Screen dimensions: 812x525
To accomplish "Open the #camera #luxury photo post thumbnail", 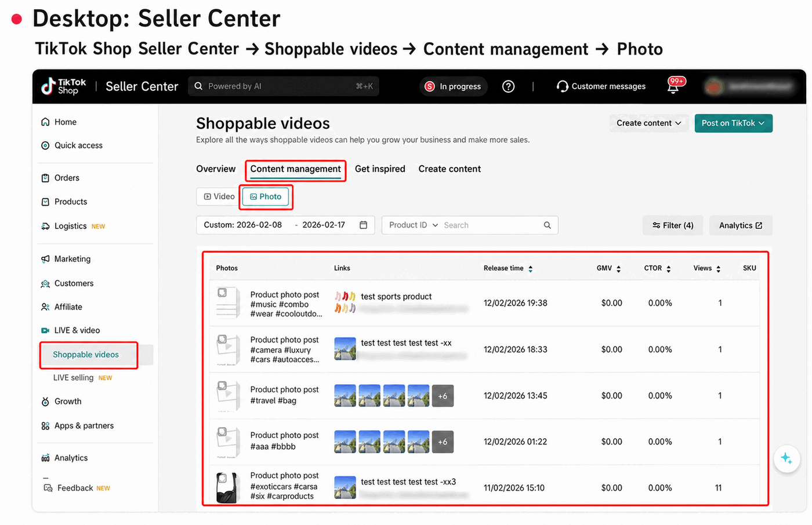I will pyautogui.click(x=228, y=349).
